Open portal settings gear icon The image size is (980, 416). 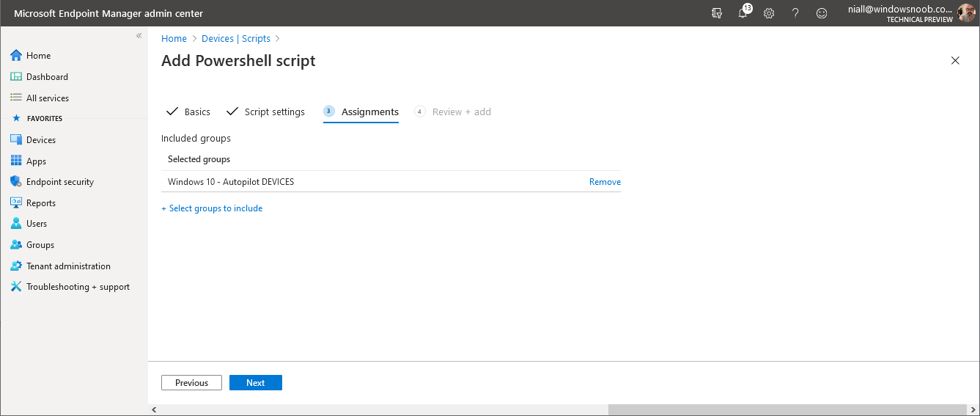point(769,13)
